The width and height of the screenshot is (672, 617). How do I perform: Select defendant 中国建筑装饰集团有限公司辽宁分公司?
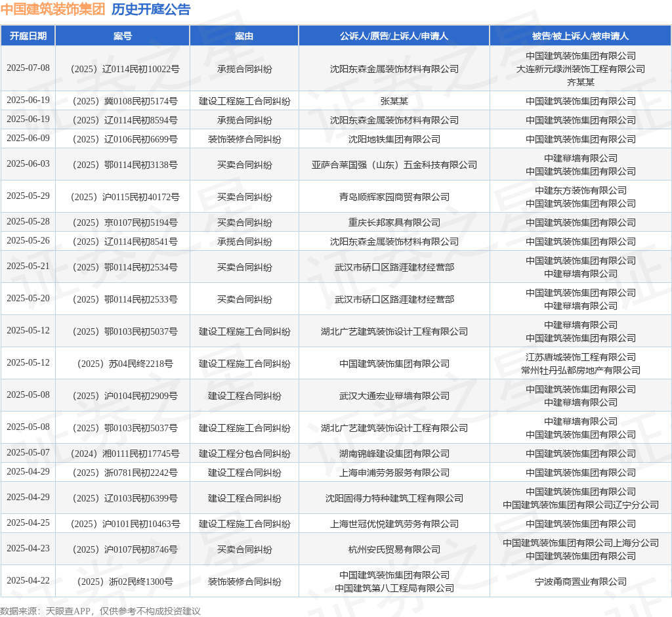[581, 505]
